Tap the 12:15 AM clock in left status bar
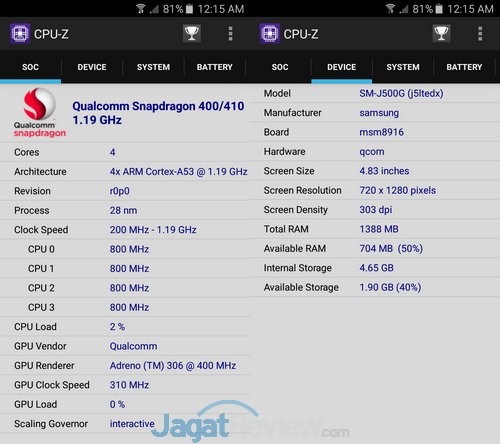The height and width of the screenshot is (444, 500). (x=221, y=9)
